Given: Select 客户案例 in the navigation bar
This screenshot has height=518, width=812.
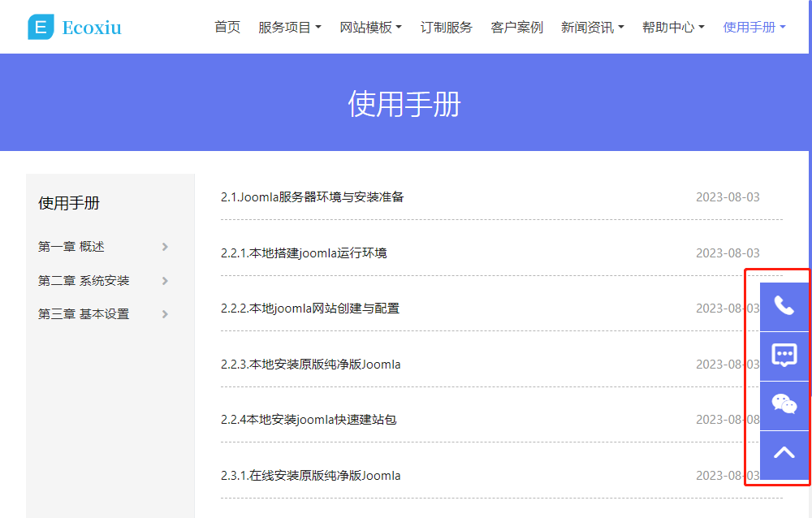Looking at the screenshot, I should (516, 28).
